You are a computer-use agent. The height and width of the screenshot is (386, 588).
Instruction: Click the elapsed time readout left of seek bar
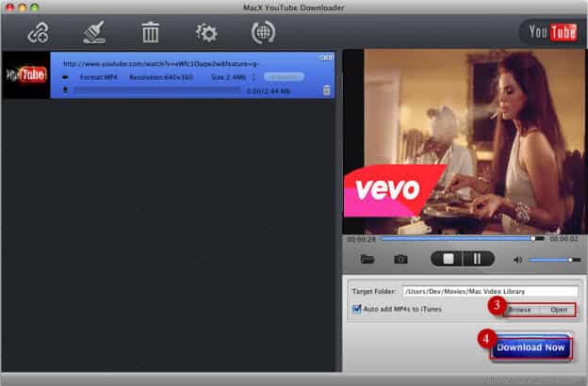[361, 239]
